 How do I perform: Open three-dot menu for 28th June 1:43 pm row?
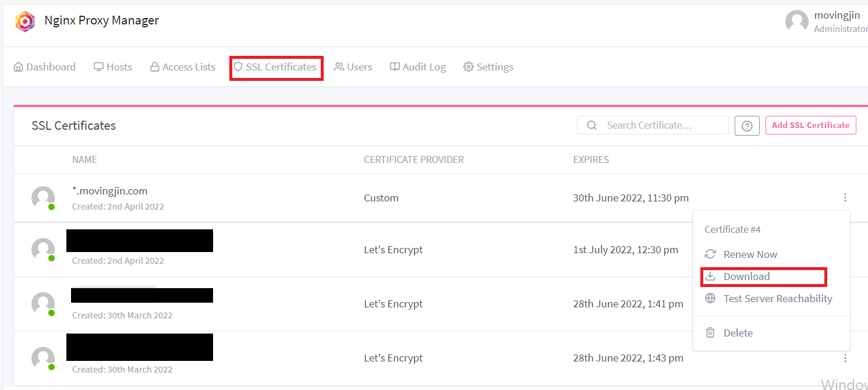(845, 358)
